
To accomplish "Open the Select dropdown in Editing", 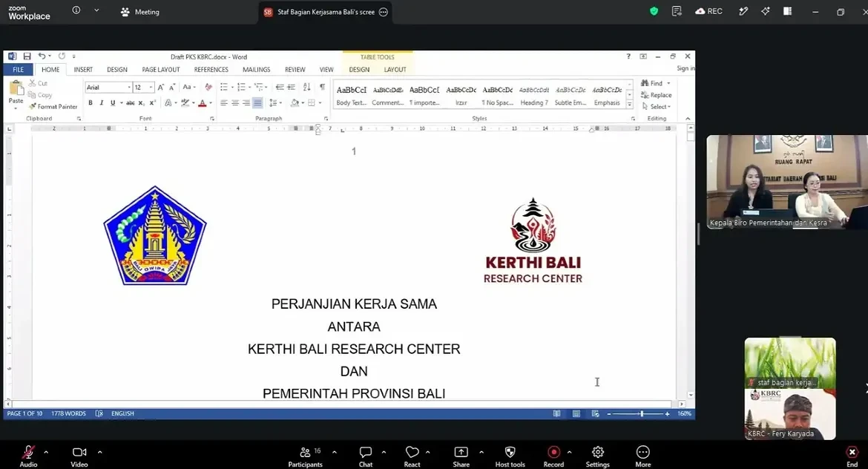I will [657, 106].
